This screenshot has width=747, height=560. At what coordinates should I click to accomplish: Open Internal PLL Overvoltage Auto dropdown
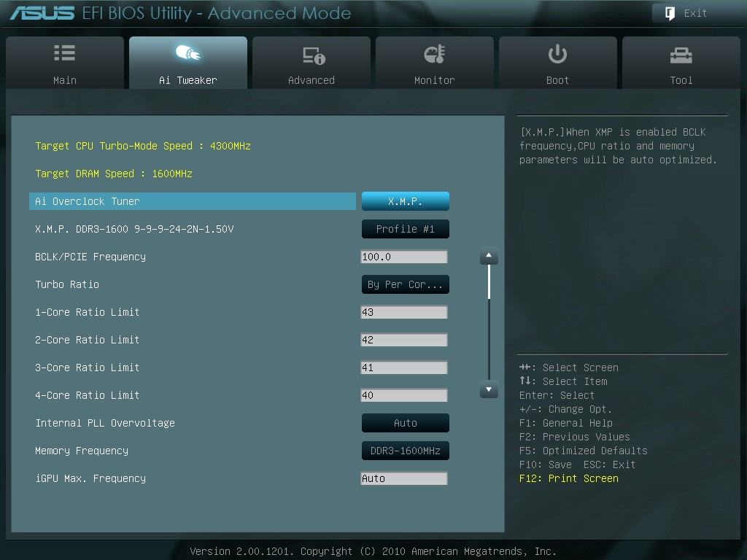(x=406, y=423)
